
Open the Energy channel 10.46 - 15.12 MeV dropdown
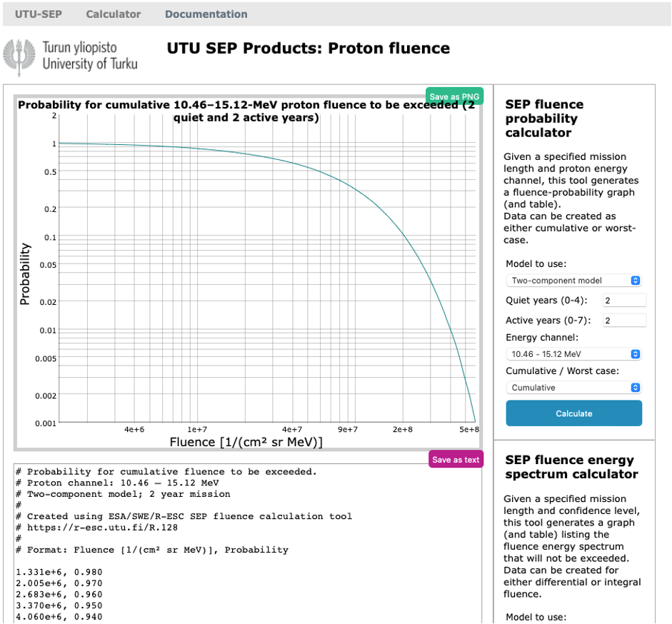click(574, 354)
